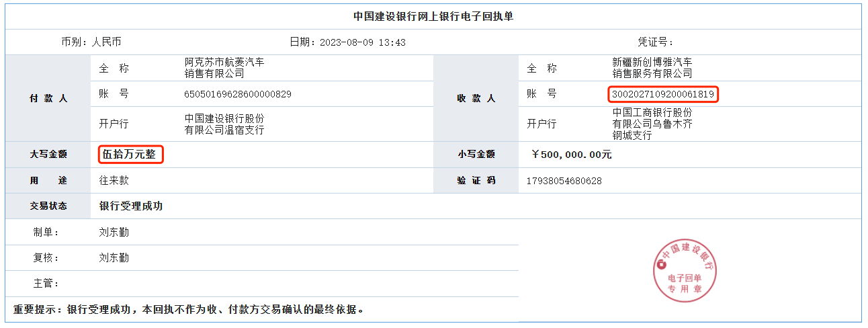868x328 pixels.
Task: Select payer name 阿克苏市航菱汽车销售有限公司
Action: click(x=224, y=68)
